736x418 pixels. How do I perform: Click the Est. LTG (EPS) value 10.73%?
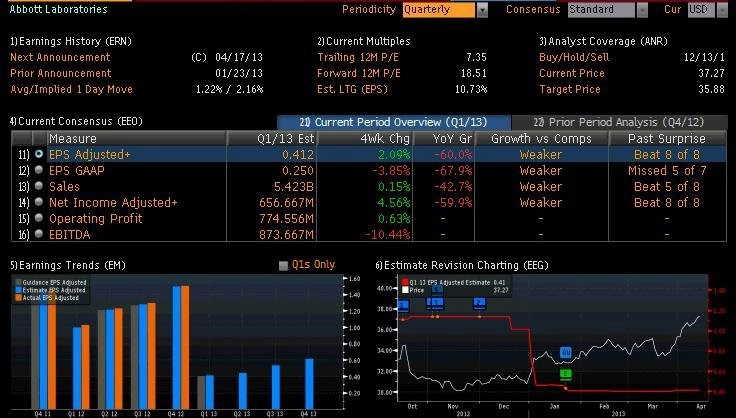coord(471,89)
